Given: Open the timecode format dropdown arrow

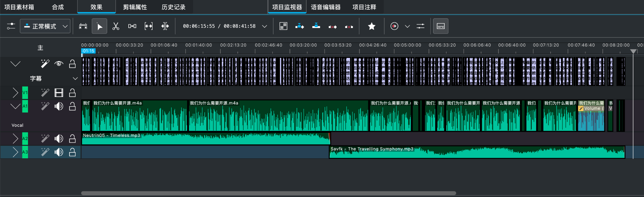Looking at the screenshot, I should 264,26.
